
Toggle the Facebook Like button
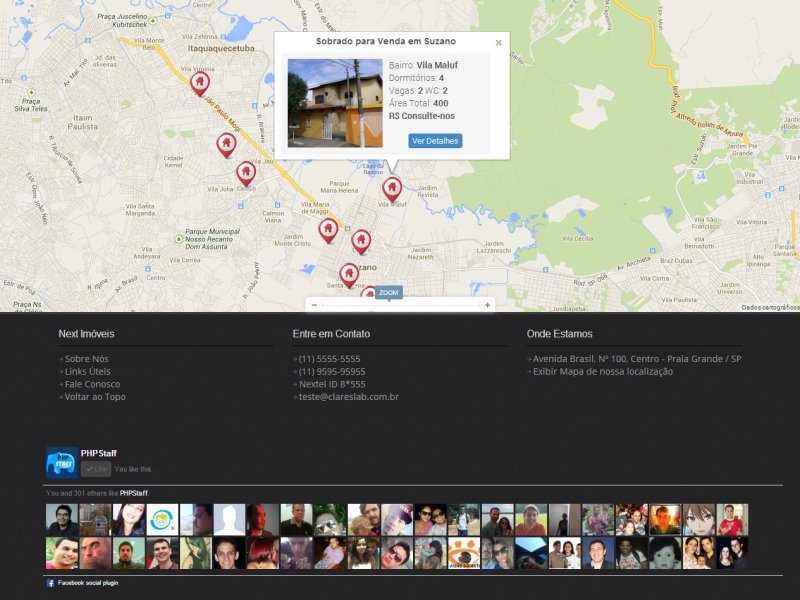(x=96, y=469)
